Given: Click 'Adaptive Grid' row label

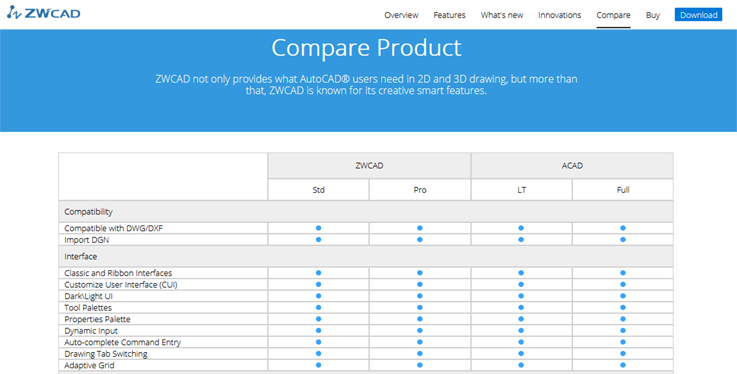Looking at the screenshot, I should tap(89, 365).
